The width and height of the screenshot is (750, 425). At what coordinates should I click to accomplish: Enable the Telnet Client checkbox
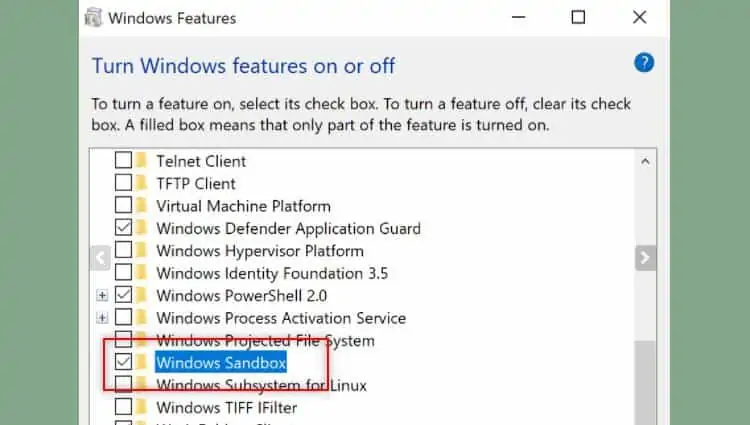tap(123, 160)
